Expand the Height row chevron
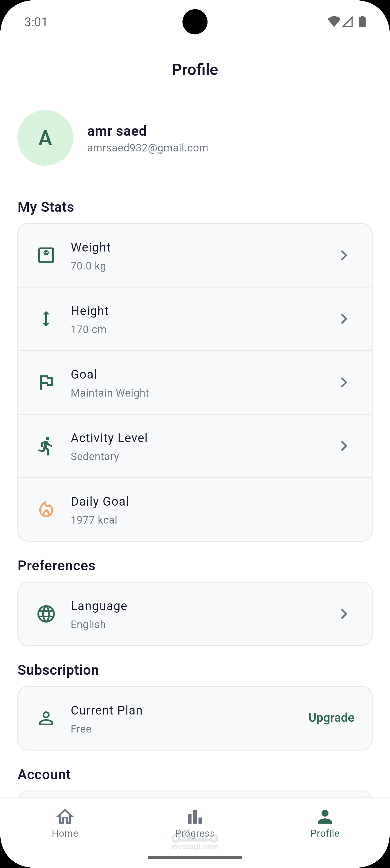Screen dimensions: 390x868 [344, 319]
